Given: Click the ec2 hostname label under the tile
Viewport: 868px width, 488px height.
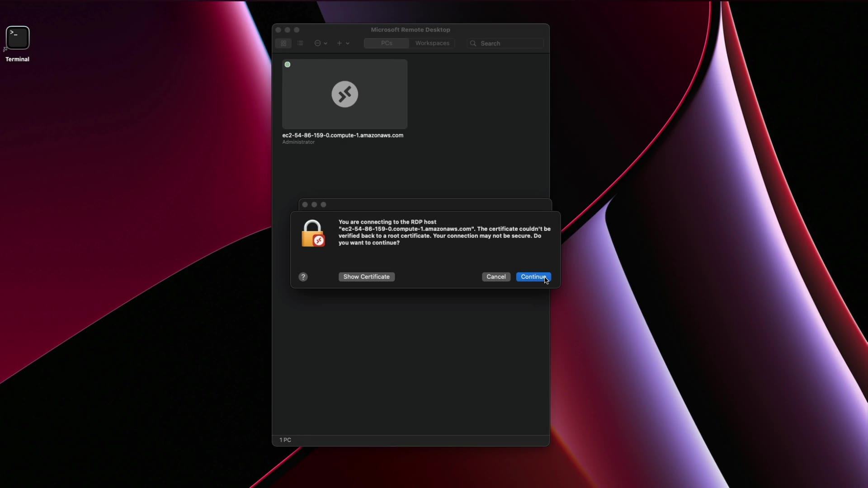Looking at the screenshot, I should point(342,135).
